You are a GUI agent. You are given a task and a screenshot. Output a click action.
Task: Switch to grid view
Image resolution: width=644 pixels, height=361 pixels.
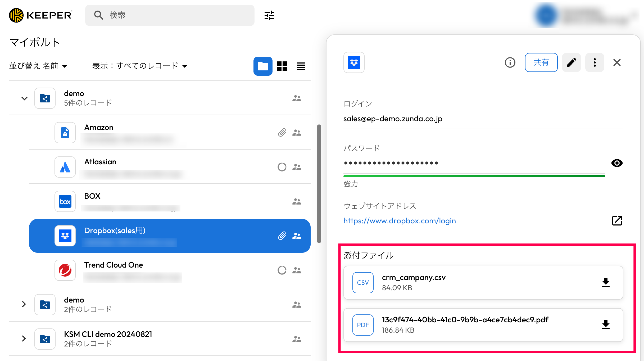click(x=282, y=66)
